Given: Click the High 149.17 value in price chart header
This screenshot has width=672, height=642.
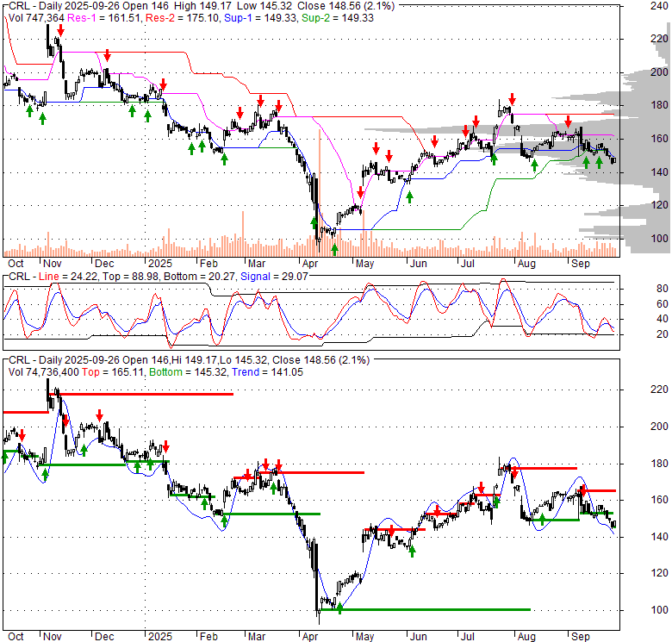Looking at the screenshot, I should 202,6.
